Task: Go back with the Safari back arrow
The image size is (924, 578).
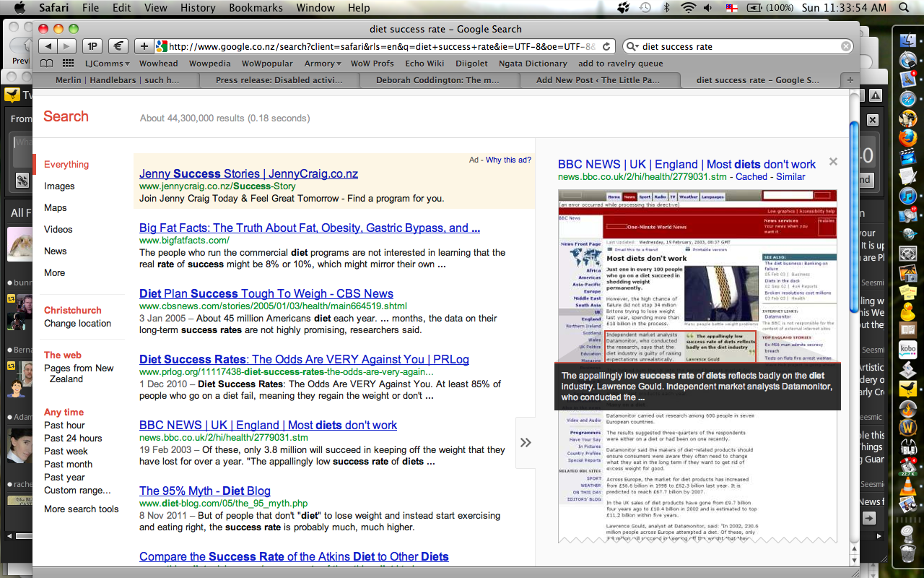Action: point(48,46)
